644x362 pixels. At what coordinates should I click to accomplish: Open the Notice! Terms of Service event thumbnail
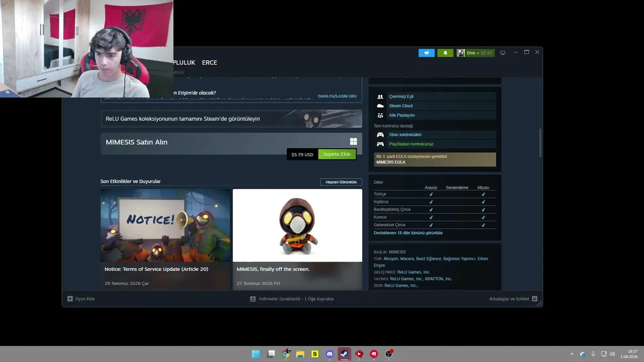click(x=166, y=225)
